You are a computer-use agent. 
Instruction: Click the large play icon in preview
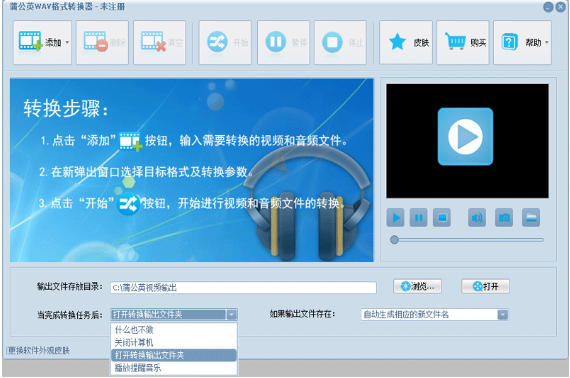coord(465,137)
